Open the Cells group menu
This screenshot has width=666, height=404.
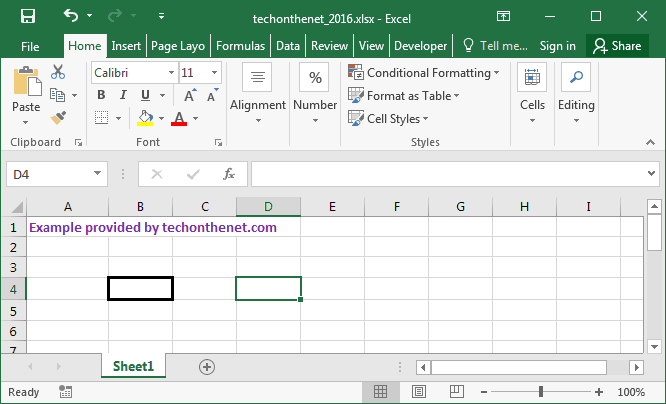pos(532,93)
